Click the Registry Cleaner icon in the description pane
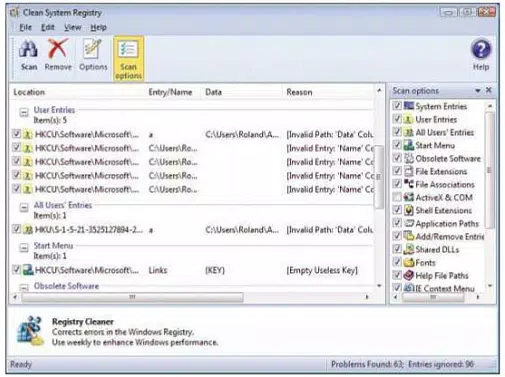The width and height of the screenshot is (505, 377). [30, 330]
